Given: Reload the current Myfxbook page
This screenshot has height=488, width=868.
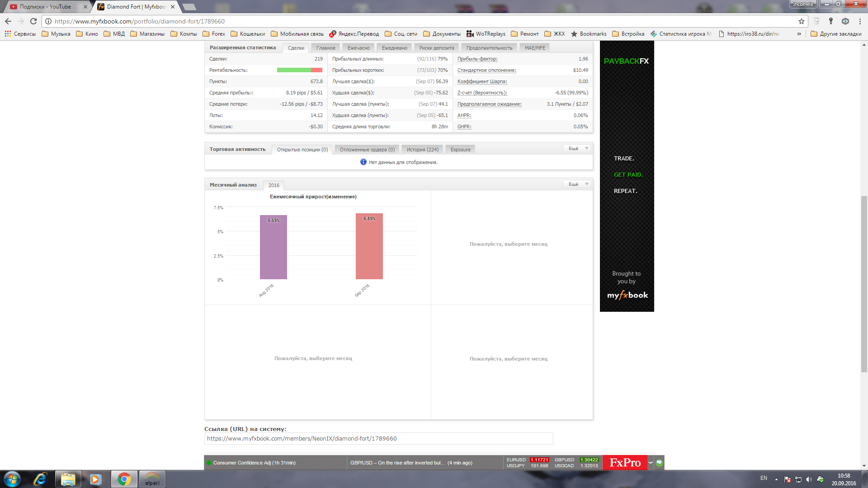Looking at the screenshot, I should 33,21.
